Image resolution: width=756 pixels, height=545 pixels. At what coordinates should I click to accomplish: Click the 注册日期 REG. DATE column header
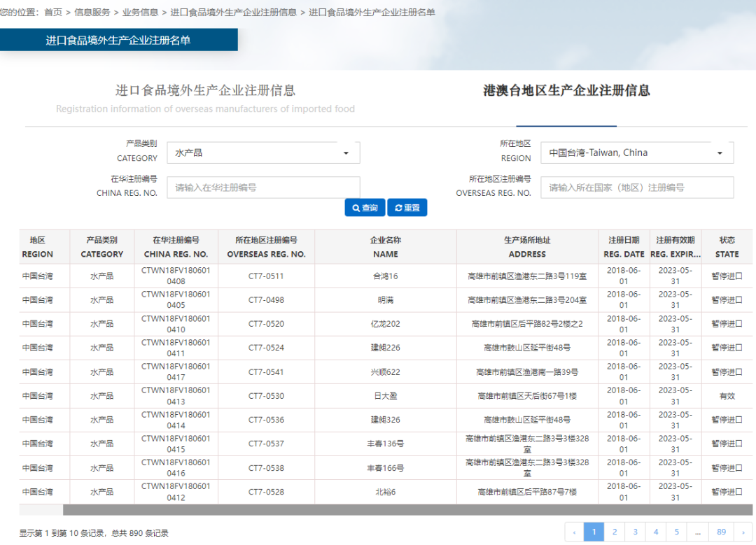[x=624, y=247]
